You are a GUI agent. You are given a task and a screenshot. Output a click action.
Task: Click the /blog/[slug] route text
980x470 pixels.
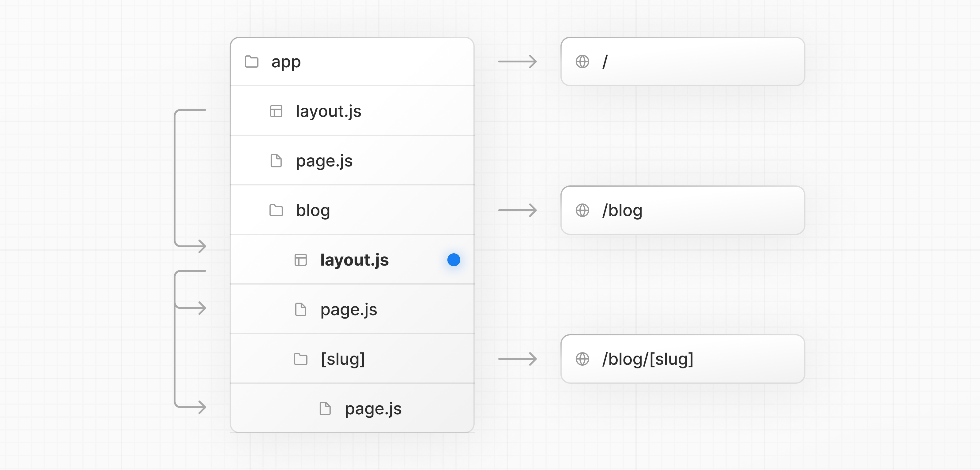pyautogui.click(x=647, y=359)
